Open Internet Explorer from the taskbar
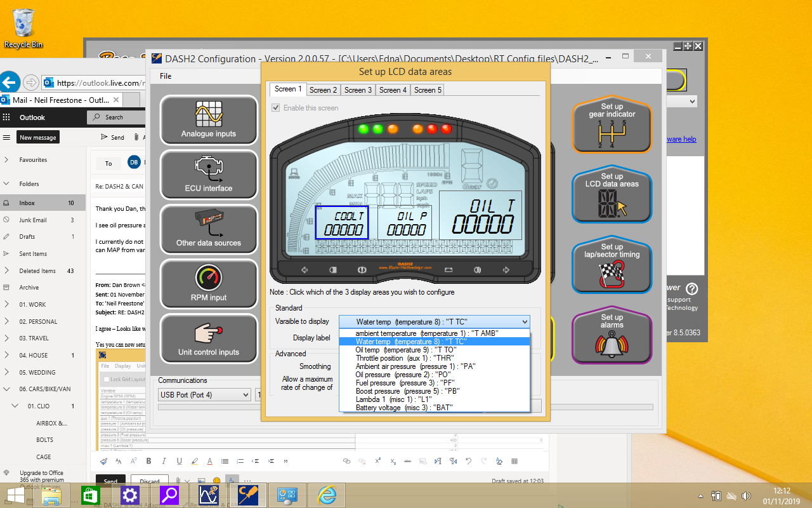 click(326, 495)
